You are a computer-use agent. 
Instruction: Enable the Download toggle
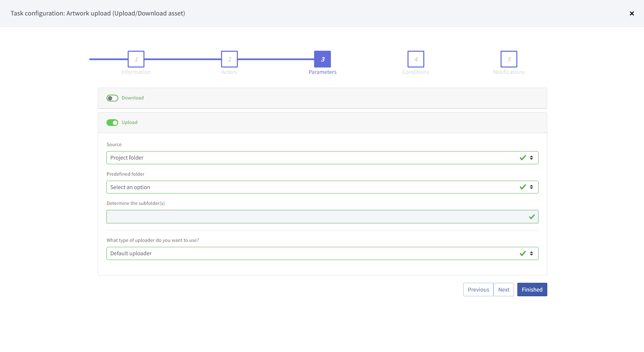point(112,98)
